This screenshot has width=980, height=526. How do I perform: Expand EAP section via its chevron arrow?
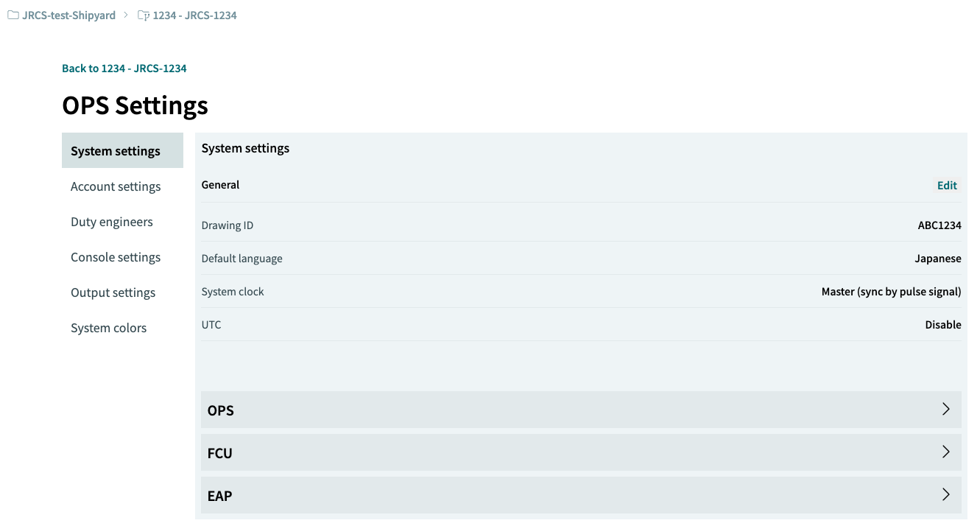(946, 495)
